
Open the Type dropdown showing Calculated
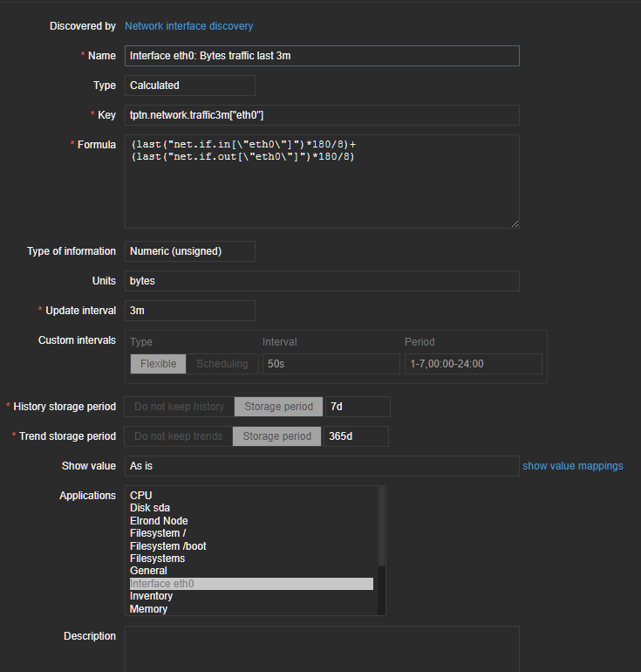click(190, 86)
